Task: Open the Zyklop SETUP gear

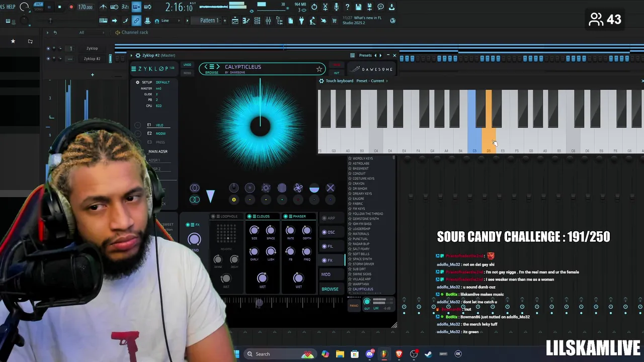Action: pyautogui.click(x=137, y=82)
